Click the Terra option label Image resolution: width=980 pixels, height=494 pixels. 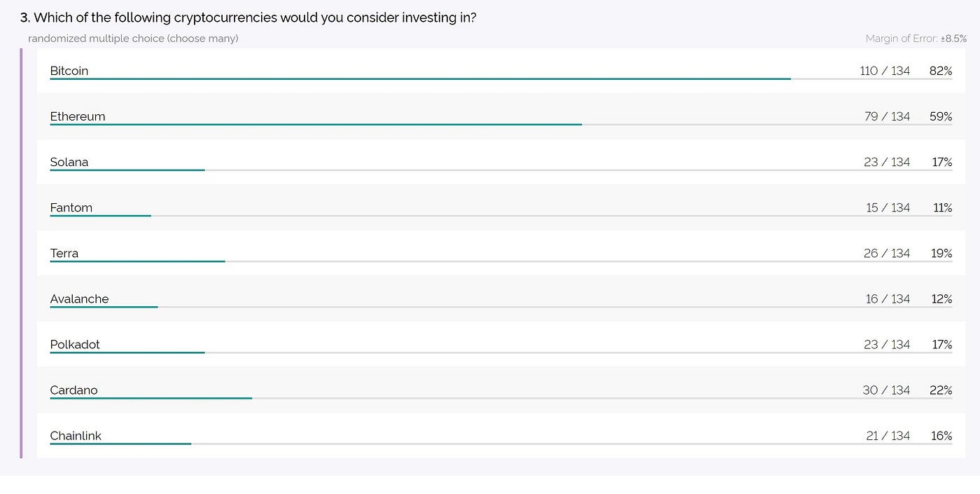coord(64,253)
